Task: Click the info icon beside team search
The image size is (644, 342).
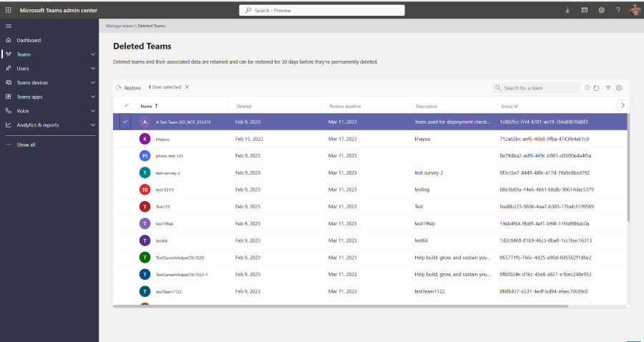Action: [587, 88]
